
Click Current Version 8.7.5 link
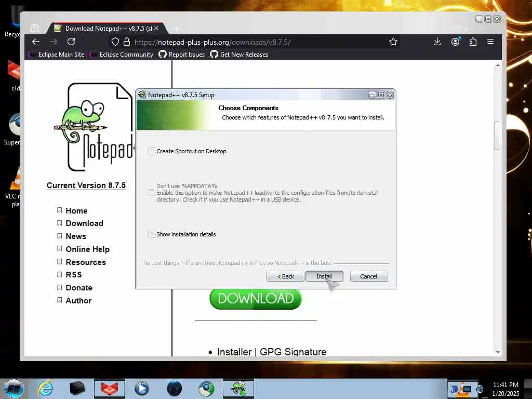point(86,185)
